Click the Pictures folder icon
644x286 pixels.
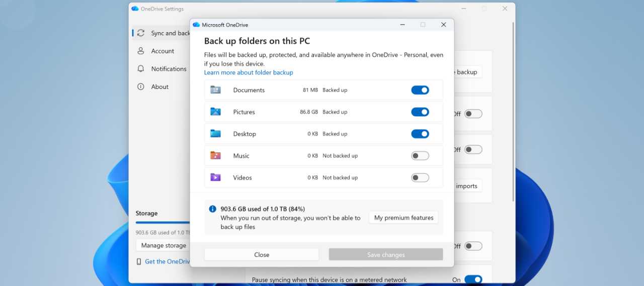(215, 112)
